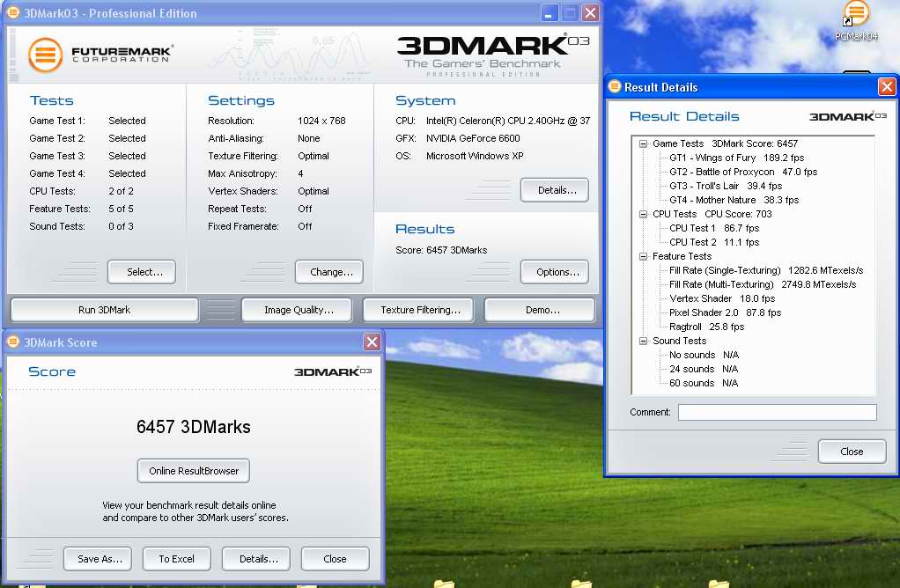
Task: Open the PCMark04 desktop shortcut icon
Action: tap(856, 20)
